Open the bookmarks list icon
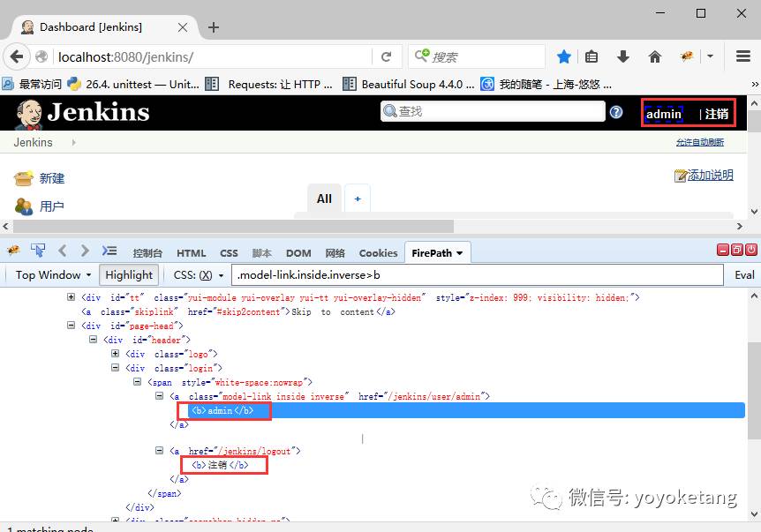 pyautogui.click(x=591, y=56)
